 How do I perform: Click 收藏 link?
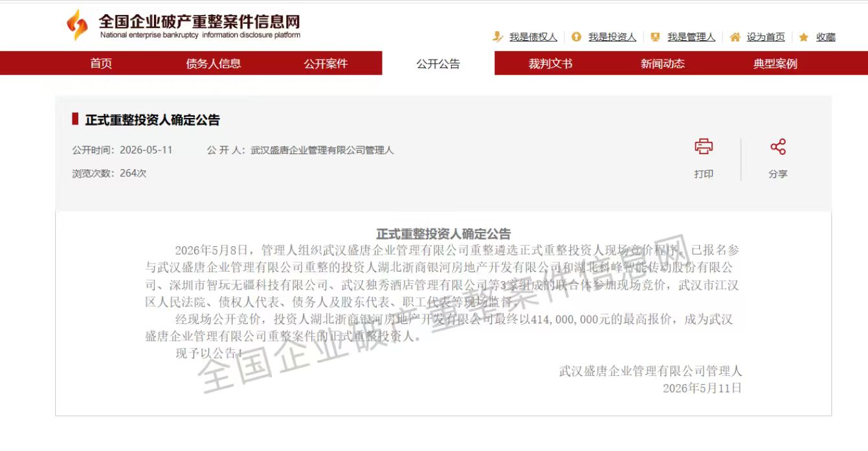pos(826,37)
